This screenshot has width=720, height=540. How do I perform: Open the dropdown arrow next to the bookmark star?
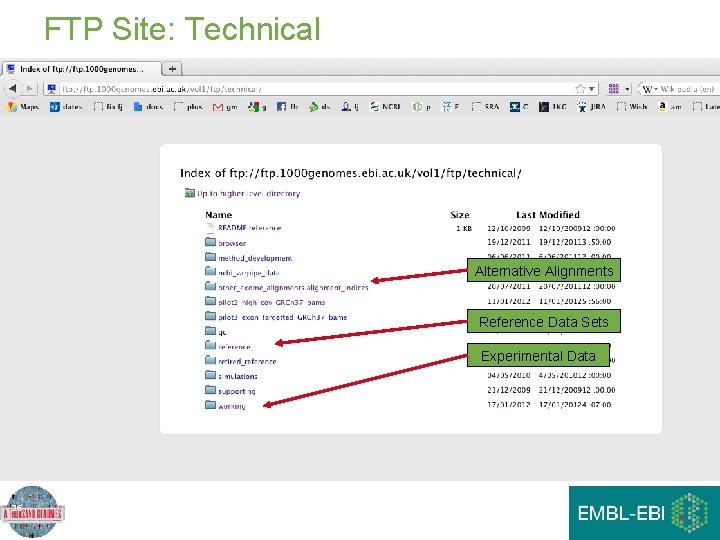tap(592, 89)
